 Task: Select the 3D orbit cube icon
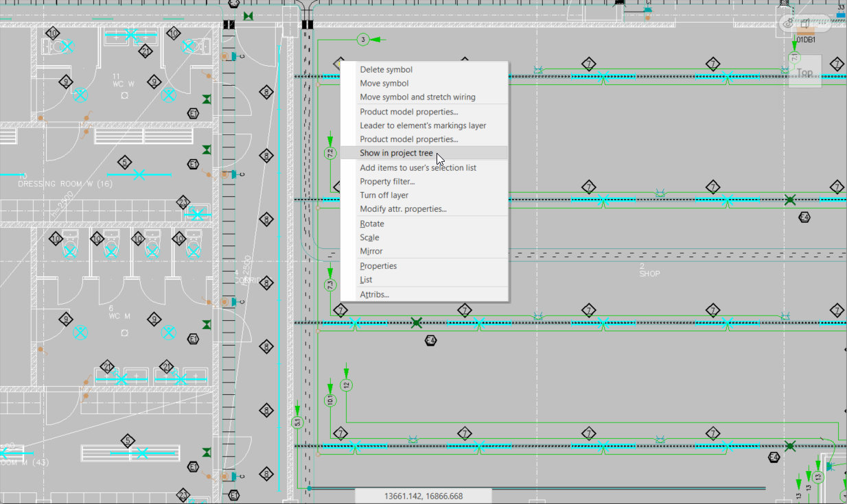pyautogui.click(x=805, y=23)
